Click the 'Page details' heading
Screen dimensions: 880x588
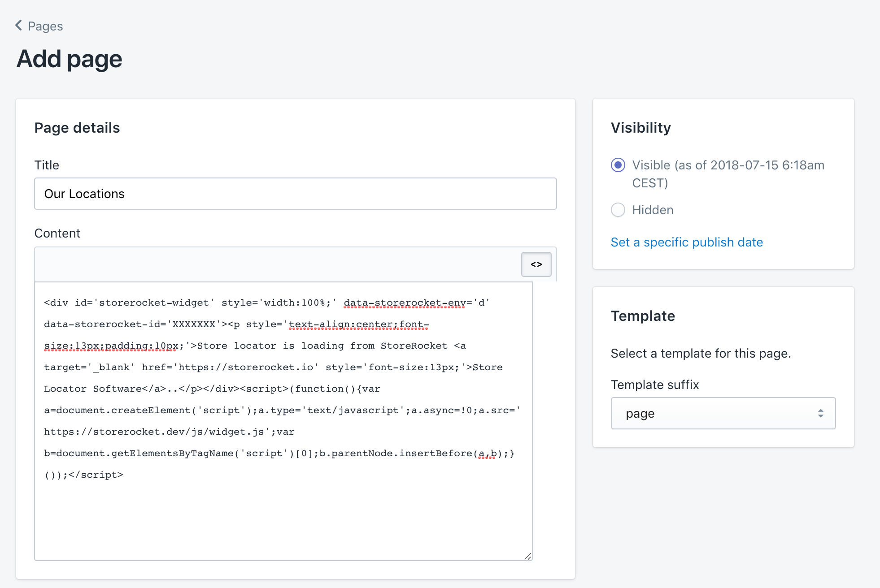tap(77, 128)
